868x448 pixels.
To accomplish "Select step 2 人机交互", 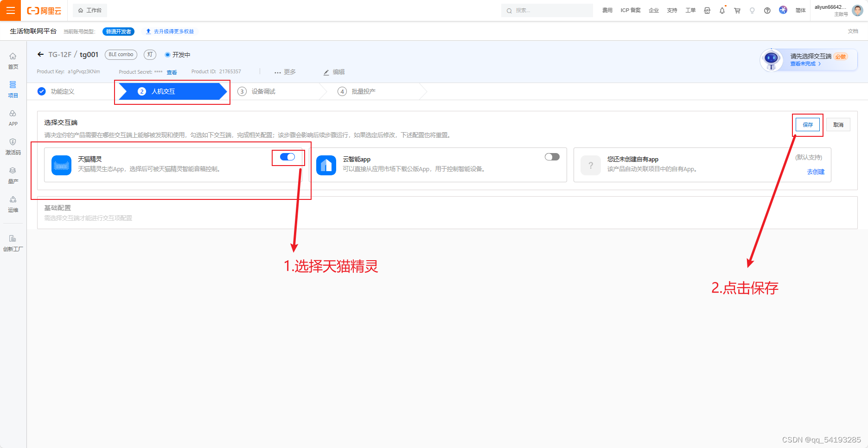I will [x=172, y=91].
